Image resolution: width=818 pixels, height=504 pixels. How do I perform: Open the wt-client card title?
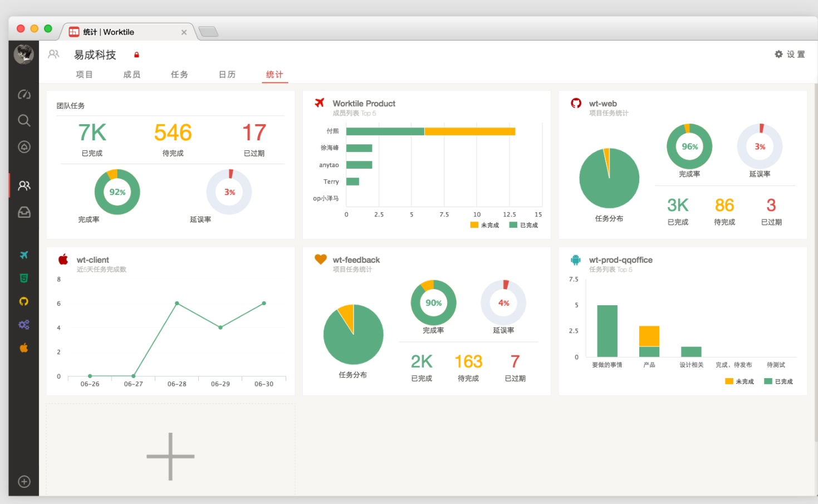(93, 260)
